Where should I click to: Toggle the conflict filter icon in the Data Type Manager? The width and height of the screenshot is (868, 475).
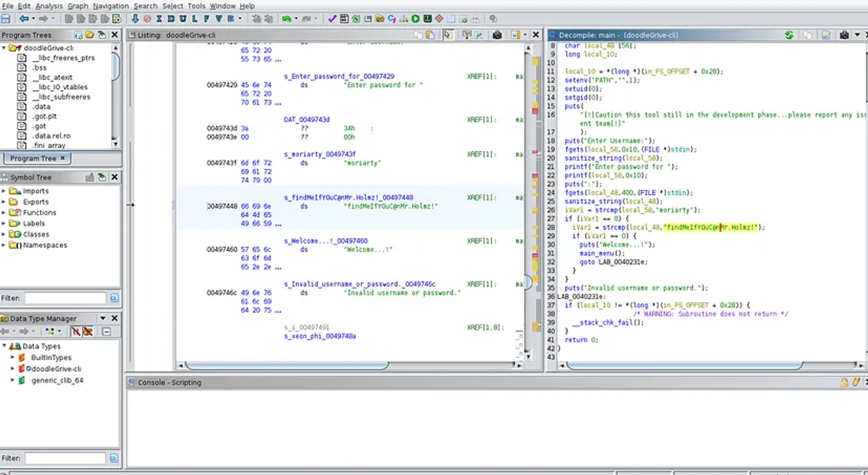pyautogui.click(x=88, y=332)
